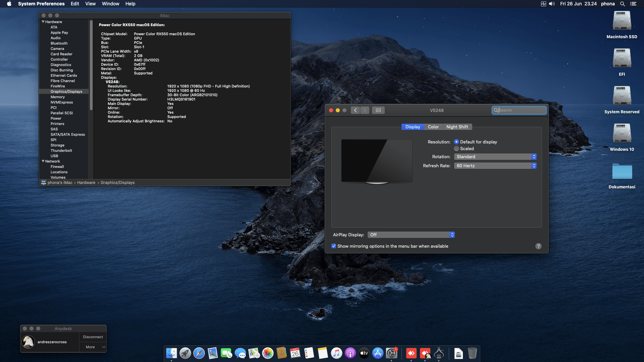Viewport: 644px width, 362px height.
Task: Open Reminders from the Dock
Action: click(x=309, y=353)
